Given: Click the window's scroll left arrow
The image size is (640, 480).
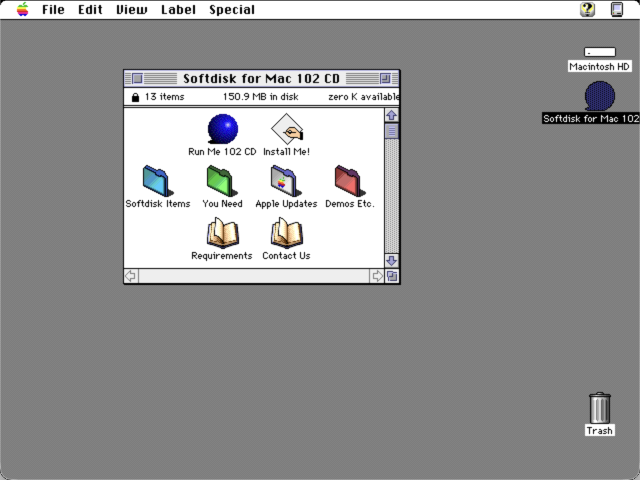Looking at the screenshot, I should coord(131,276).
